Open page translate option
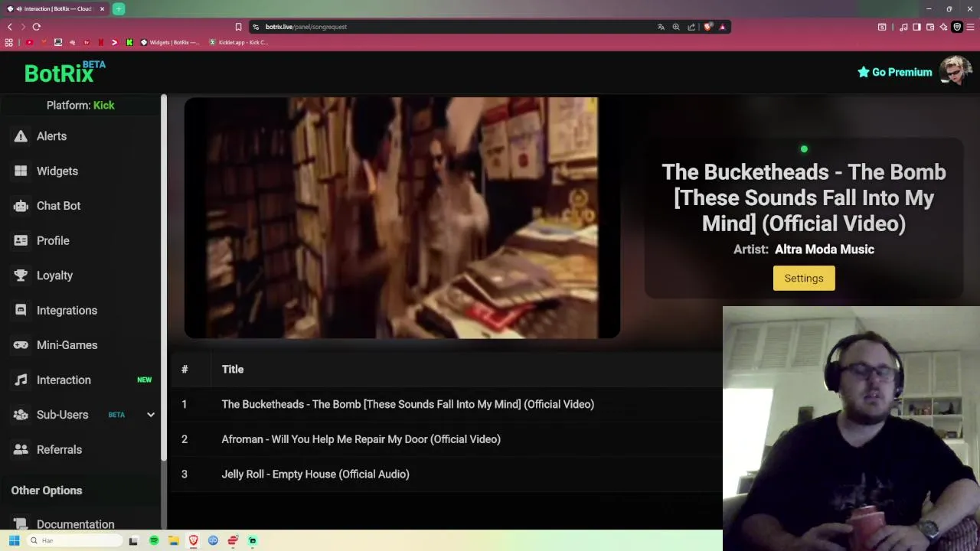Screen dimensions: 980x551 (x=661, y=27)
